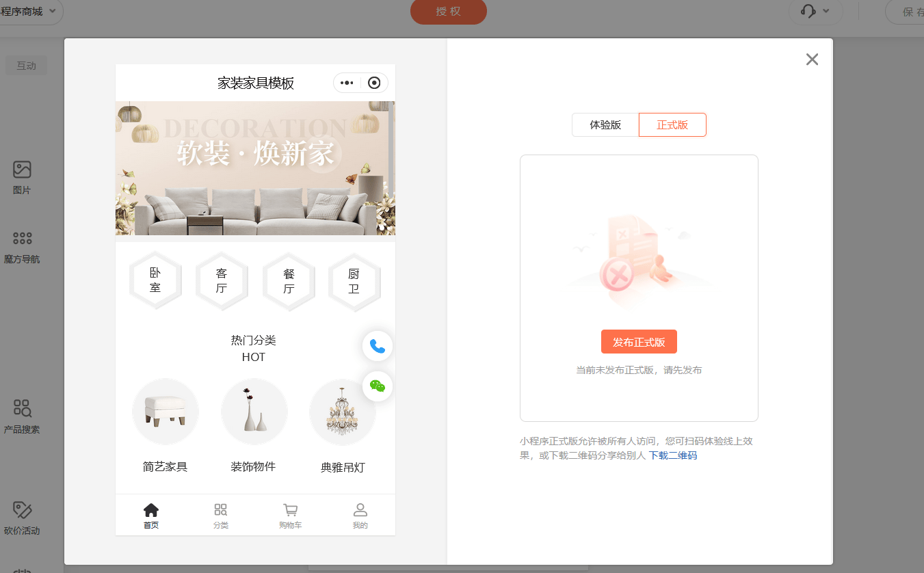Viewport: 924px width, 573px height.
Task: Open the 购物车 shopping cart tab
Action: tap(291, 516)
